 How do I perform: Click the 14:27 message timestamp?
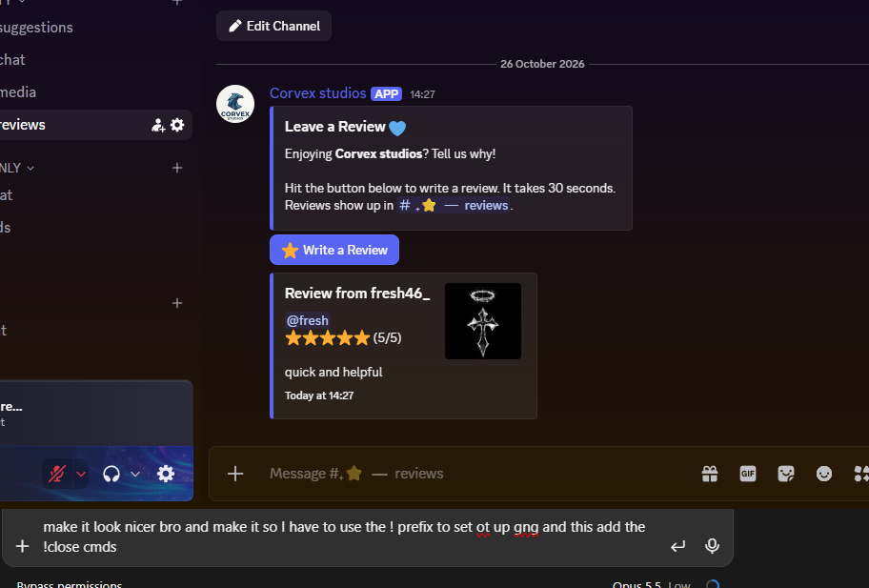(x=422, y=94)
